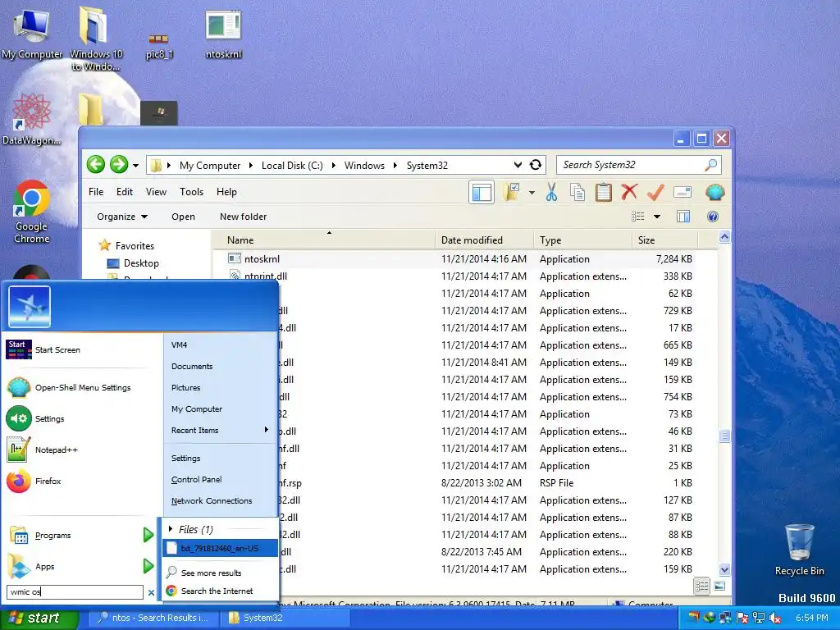Click Search the Internet
Screen dimensions: 840x630
tap(217, 591)
